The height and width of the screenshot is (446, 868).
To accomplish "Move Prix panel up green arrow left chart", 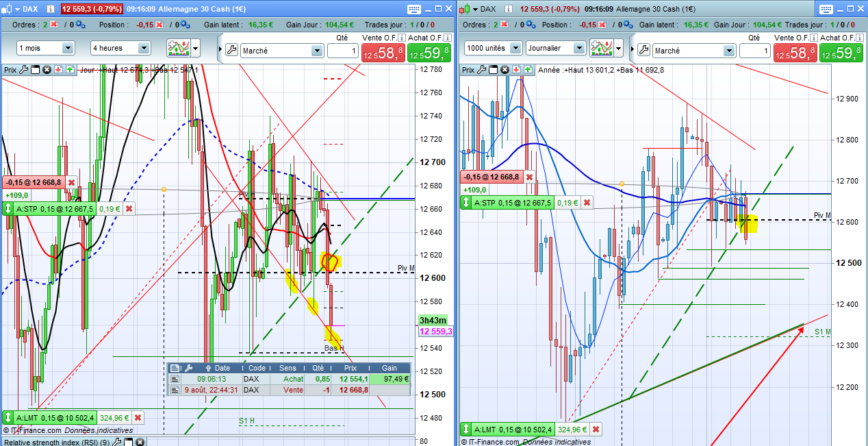I will coord(70,70).
